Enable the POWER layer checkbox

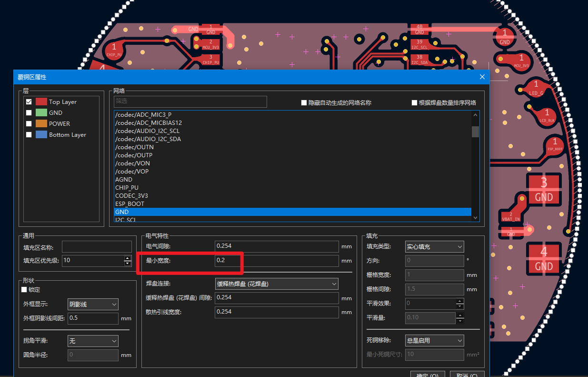point(29,123)
